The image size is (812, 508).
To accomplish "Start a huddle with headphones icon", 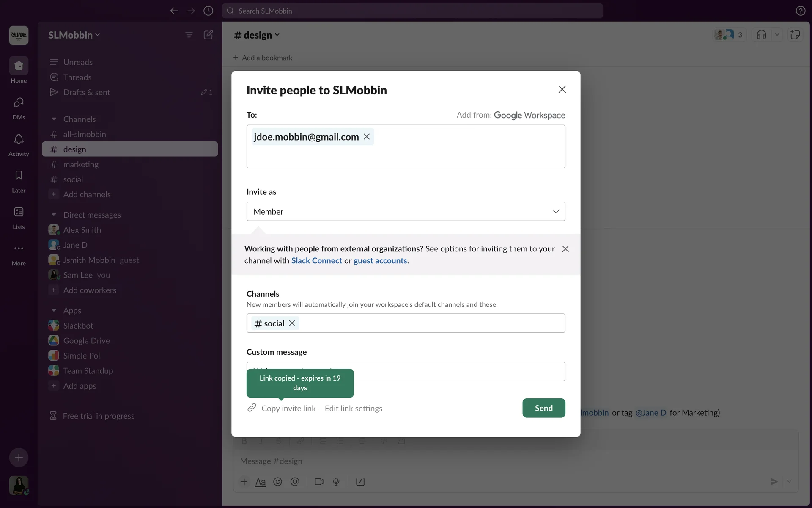I will pos(761,35).
